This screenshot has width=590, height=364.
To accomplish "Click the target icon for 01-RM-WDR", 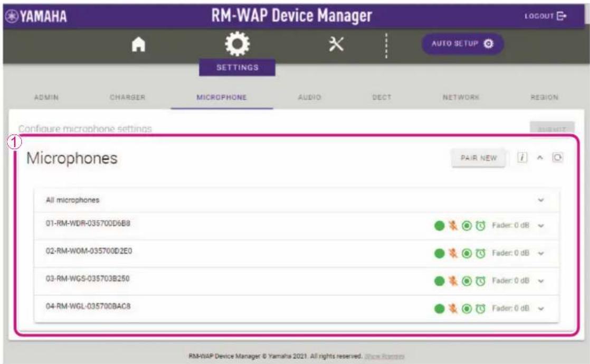I will coord(467,226).
